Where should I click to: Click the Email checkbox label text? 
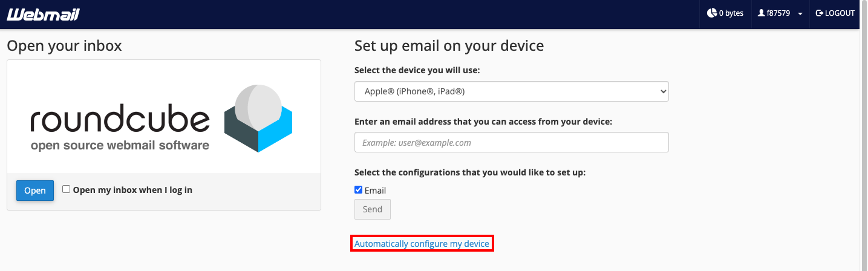click(375, 191)
